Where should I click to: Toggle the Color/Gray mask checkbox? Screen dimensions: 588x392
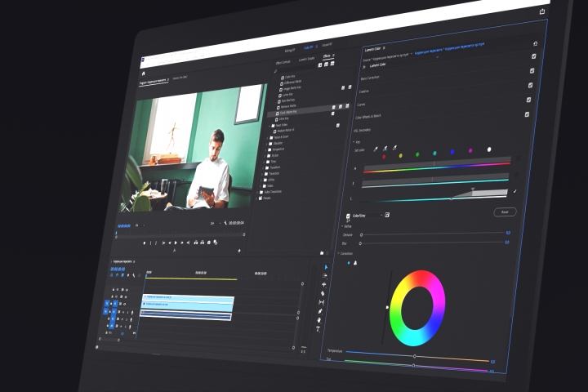[348, 216]
